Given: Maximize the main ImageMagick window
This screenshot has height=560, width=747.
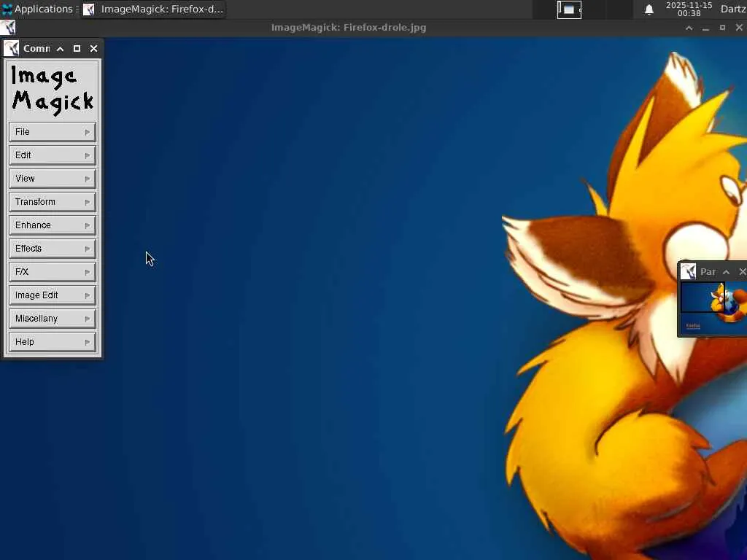Looking at the screenshot, I should 722,28.
